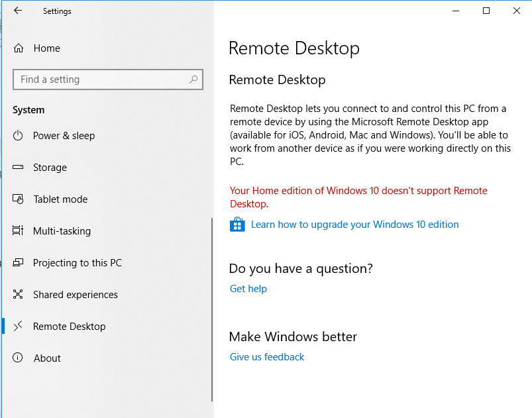Click the Storage drive icon

click(x=18, y=167)
